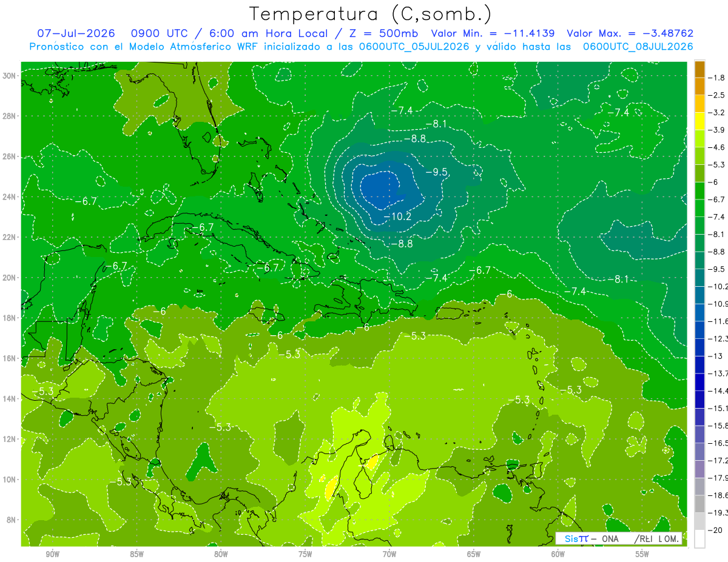Click the dark blue swatch between -13 and -13.7
This screenshot has width=728, height=562.
click(x=700, y=364)
